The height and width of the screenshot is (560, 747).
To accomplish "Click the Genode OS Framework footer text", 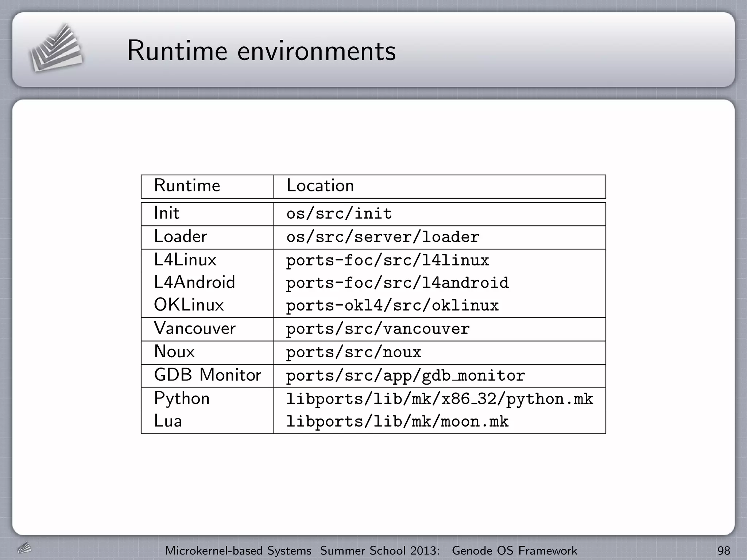I will (x=514, y=551).
